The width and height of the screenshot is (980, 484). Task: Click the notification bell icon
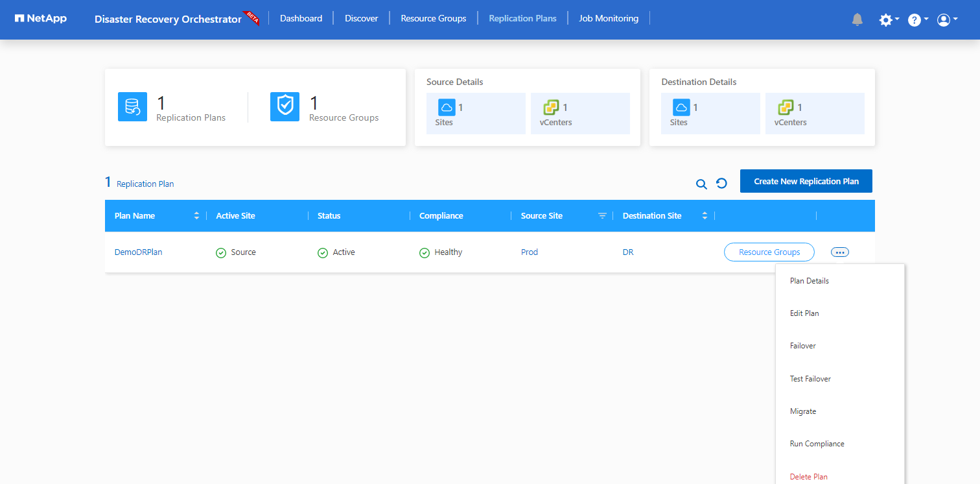point(857,19)
